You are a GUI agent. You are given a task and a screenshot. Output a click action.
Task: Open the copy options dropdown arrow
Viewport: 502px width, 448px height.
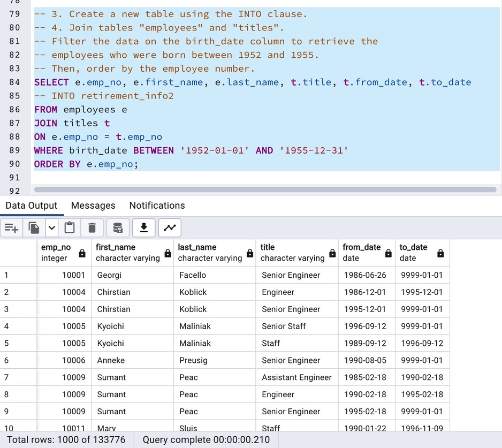(52, 228)
